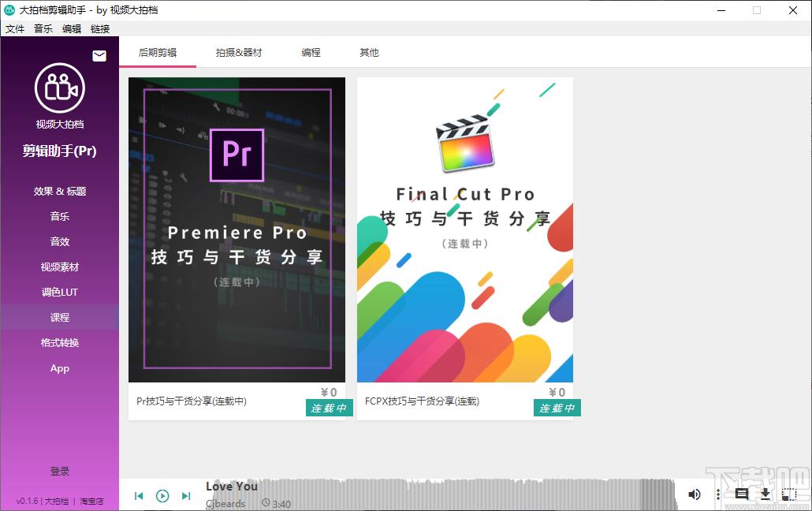The image size is (812, 511).
Task: Go to 效果 & 标题 in sidebar
Action: tap(60, 192)
